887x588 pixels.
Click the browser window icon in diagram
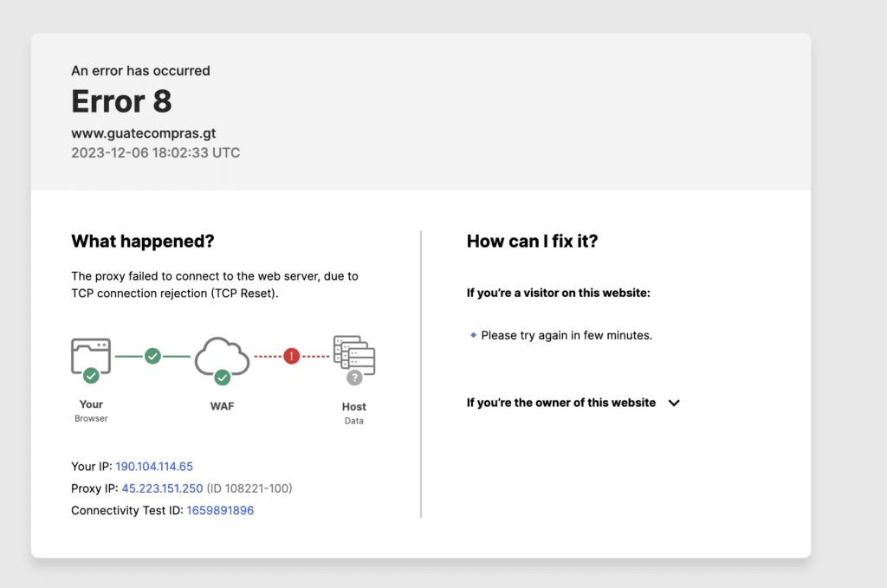click(x=90, y=353)
